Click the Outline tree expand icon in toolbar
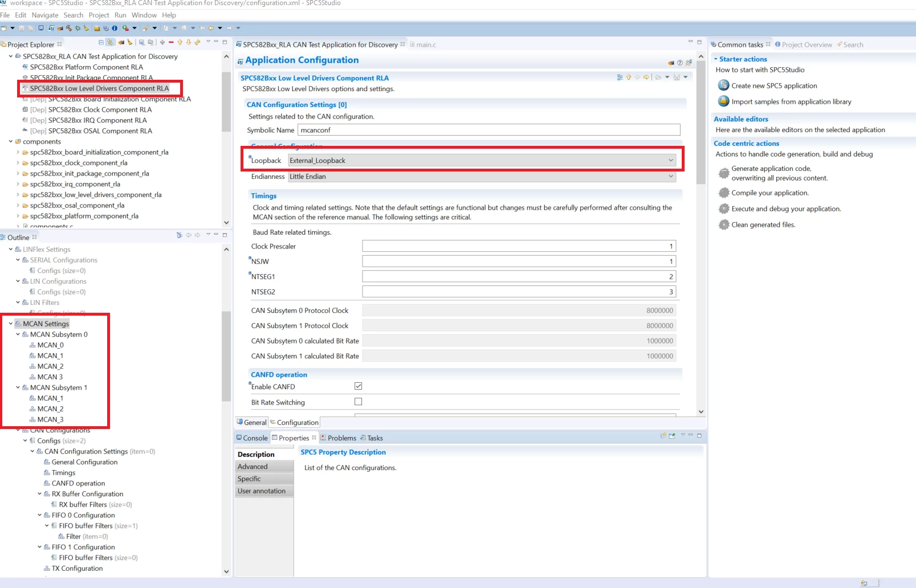This screenshot has width=916, height=588. [180, 235]
